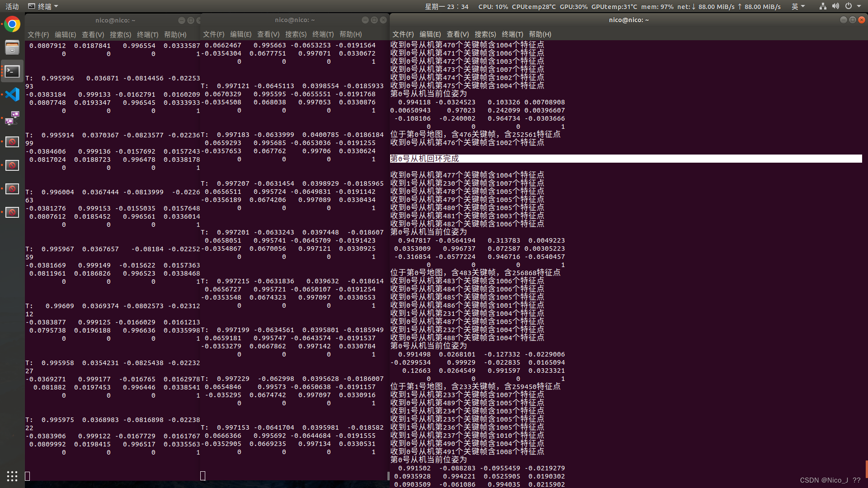This screenshot has height=488, width=868.
Task: Open 文件(F) menu in middle terminal
Action: coord(214,34)
